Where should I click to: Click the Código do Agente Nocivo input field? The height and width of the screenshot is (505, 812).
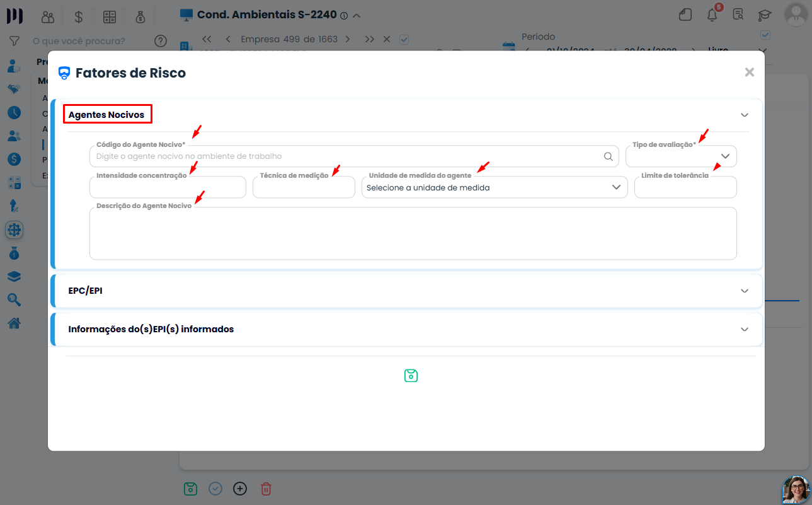pyautogui.click(x=354, y=156)
